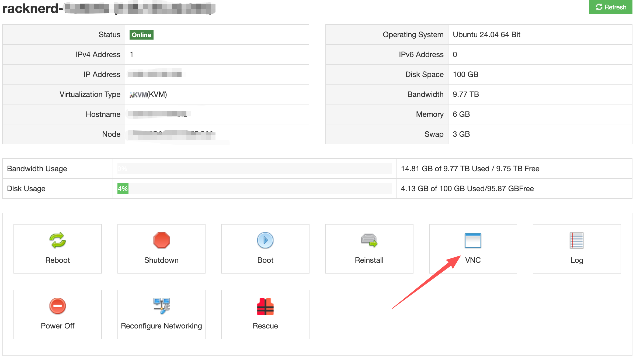
Task: Open the Reconfigure Networking computers icon
Action: [161, 306]
